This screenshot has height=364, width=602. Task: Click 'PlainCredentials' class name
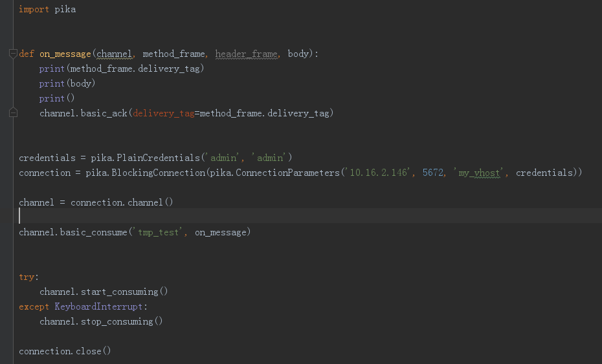(158, 158)
